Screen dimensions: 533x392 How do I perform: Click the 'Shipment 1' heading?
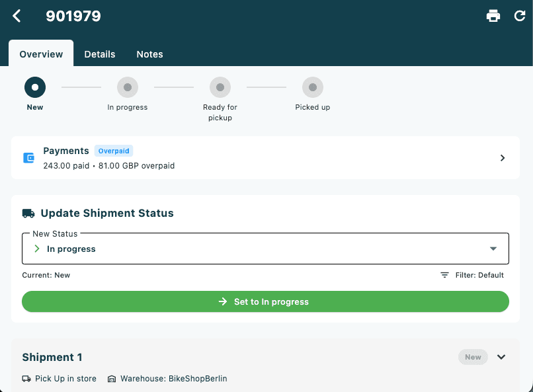click(x=52, y=358)
